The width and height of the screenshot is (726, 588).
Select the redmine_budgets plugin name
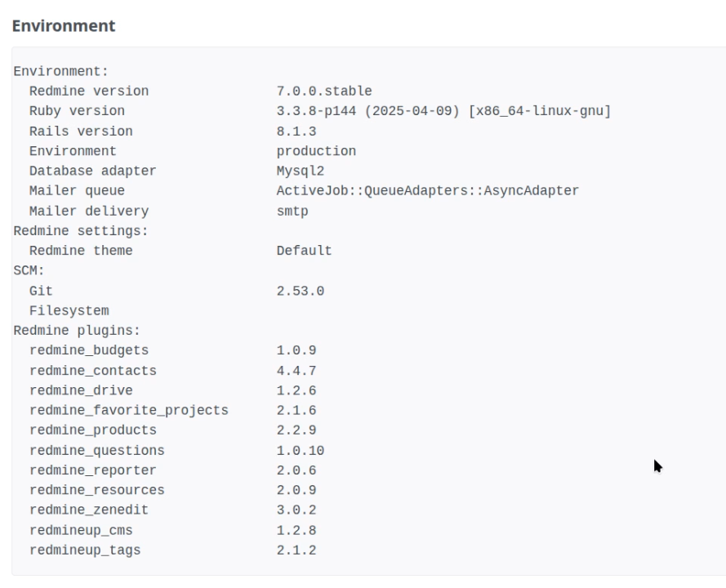click(89, 351)
